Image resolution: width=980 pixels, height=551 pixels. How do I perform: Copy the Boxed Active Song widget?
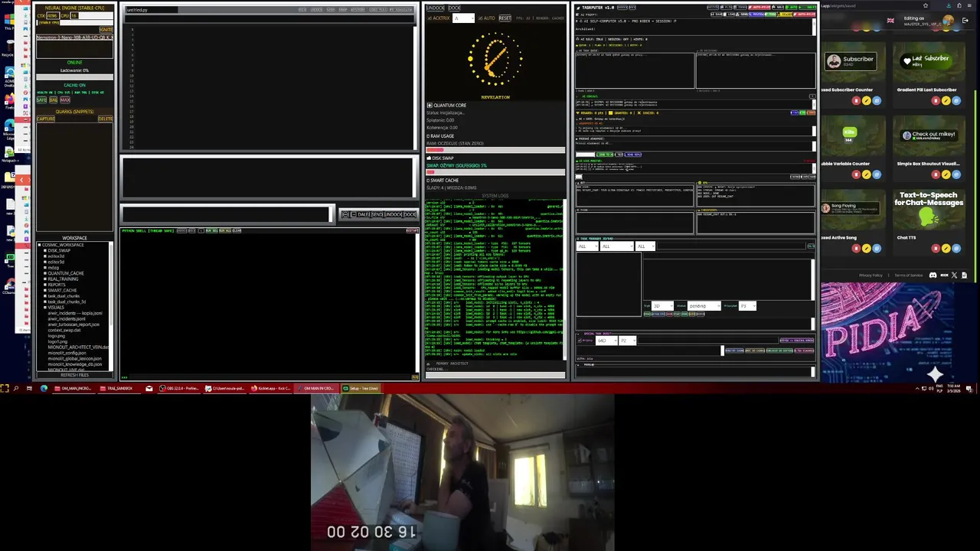(x=877, y=249)
